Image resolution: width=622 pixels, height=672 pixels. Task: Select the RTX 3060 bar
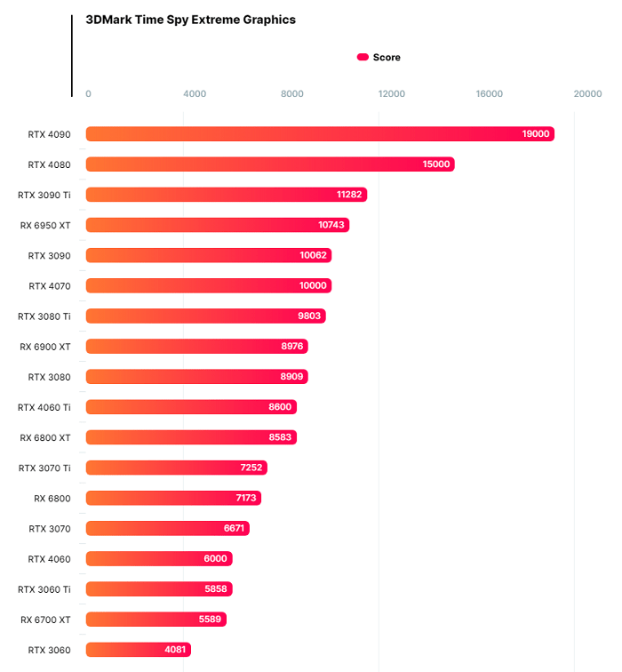coord(139,650)
